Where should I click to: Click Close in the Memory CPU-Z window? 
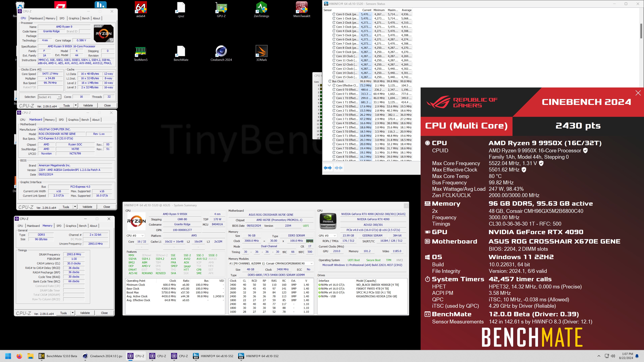pyautogui.click(x=104, y=313)
